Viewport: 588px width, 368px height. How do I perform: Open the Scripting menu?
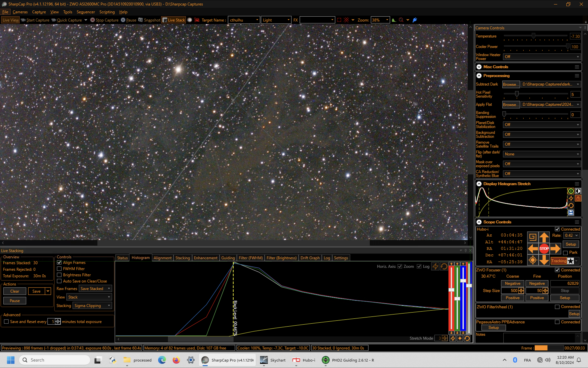click(x=107, y=12)
